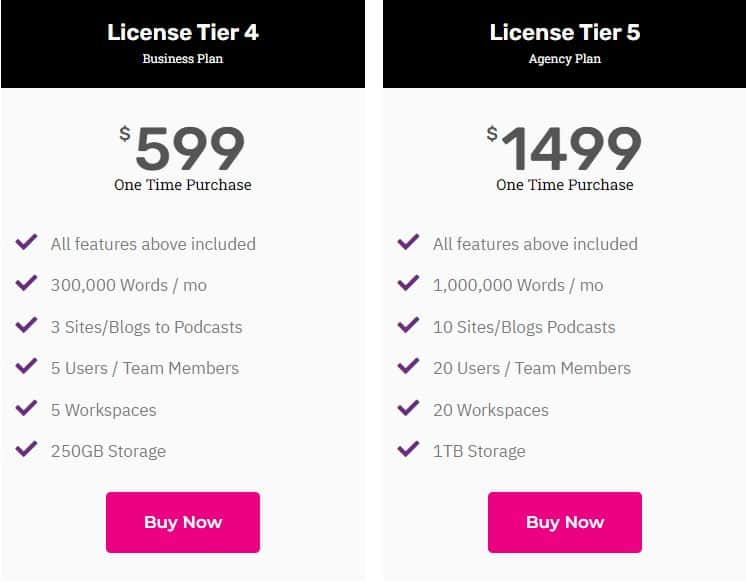Click checkmark beside 1,000,000 Words / mo
The width and height of the screenshot is (746, 588).
pyautogui.click(x=408, y=284)
